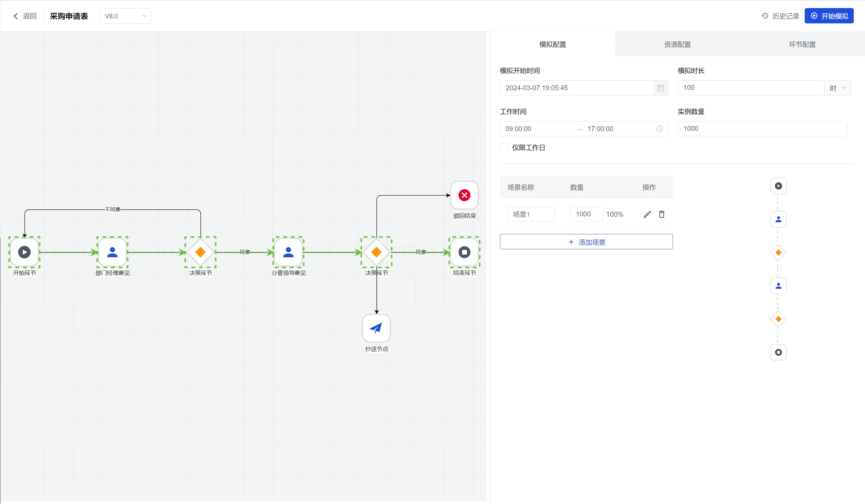Click the 抄送节点 paper plane node
This screenshot has height=504, width=865.
tap(377, 328)
